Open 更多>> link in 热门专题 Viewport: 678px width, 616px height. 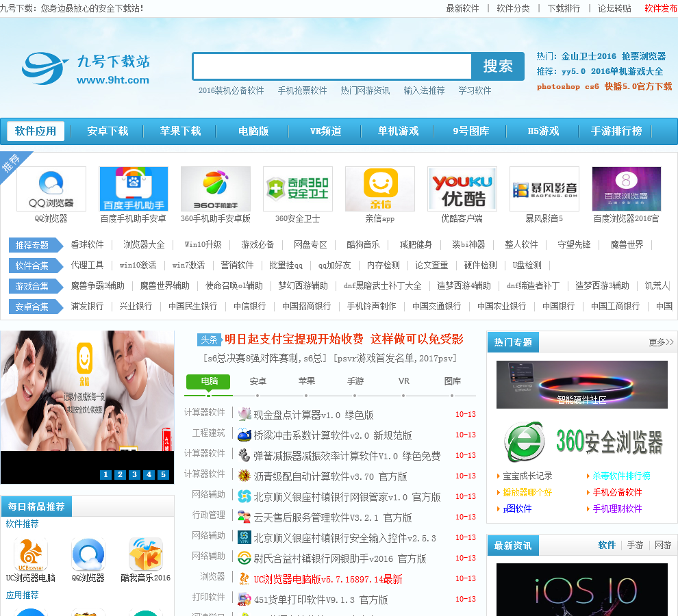pos(661,342)
